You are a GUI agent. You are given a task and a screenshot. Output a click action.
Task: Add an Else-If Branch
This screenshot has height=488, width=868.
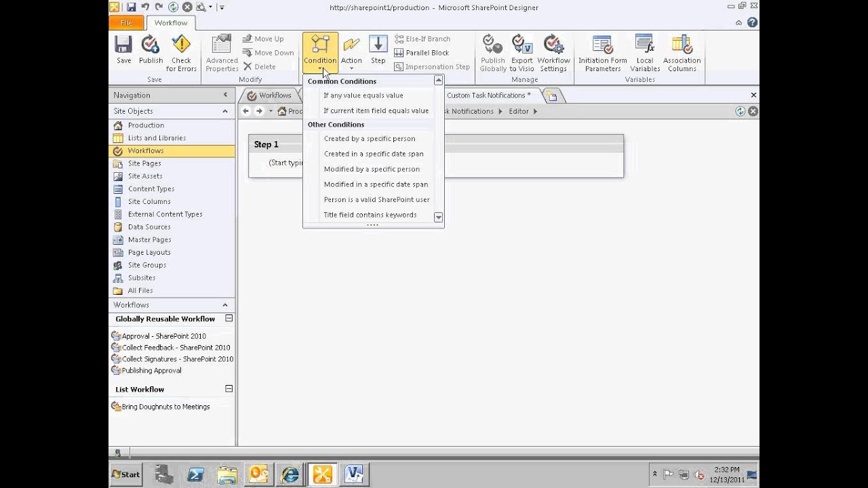pyautogui.click(x=422, y=39)
